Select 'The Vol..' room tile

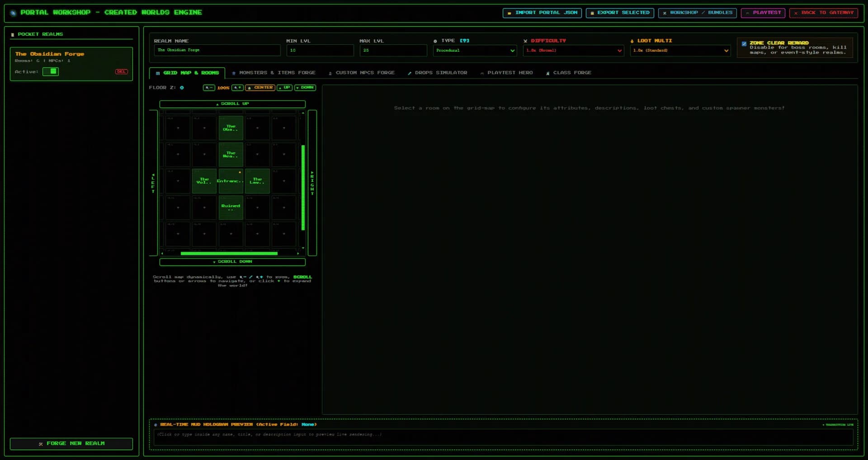point(204,181)
